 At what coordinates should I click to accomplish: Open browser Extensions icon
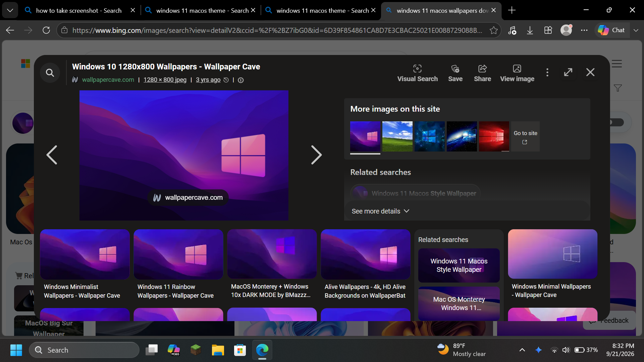[x=548, y=31]
